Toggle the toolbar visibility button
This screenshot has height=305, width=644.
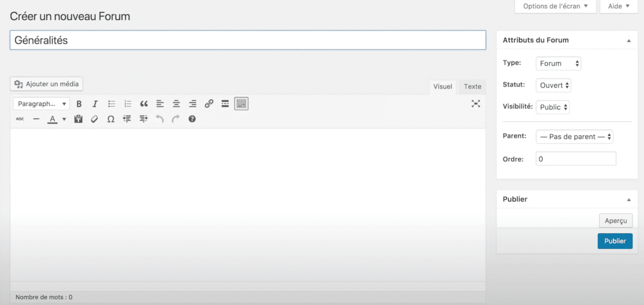pos(241,104)
